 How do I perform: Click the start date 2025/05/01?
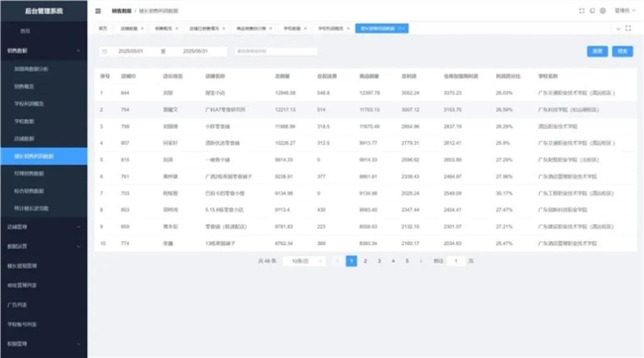coord(131,52)
